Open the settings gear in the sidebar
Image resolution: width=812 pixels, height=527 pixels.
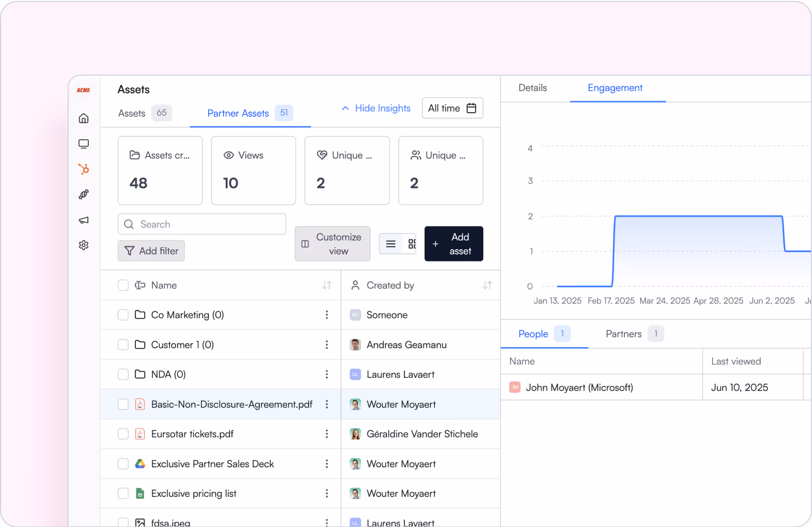coord(84,245)
